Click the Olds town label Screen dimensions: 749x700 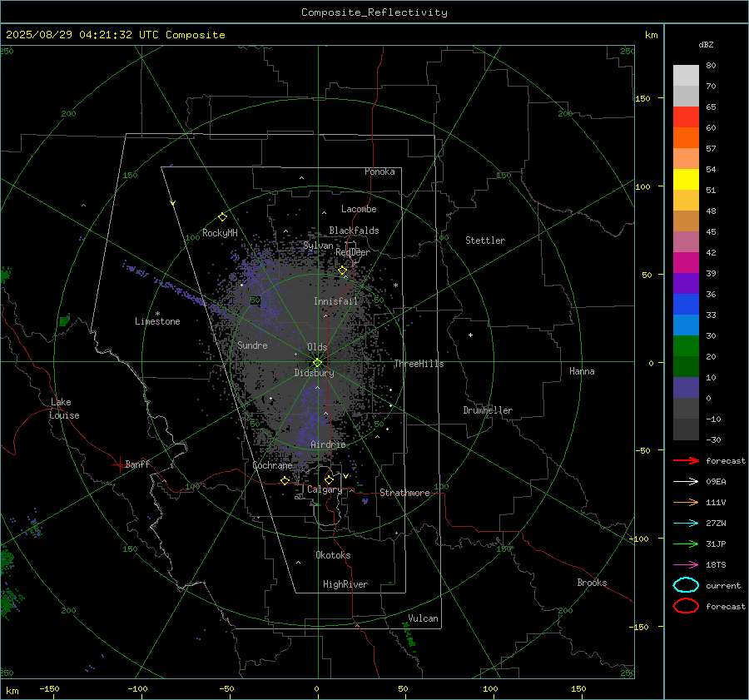[317, 347]
